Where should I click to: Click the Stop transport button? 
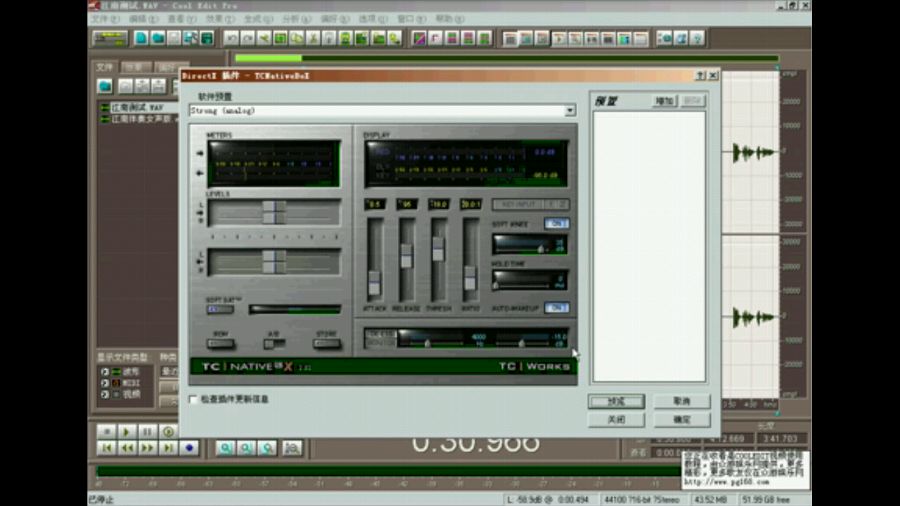(x=106, y=431)
